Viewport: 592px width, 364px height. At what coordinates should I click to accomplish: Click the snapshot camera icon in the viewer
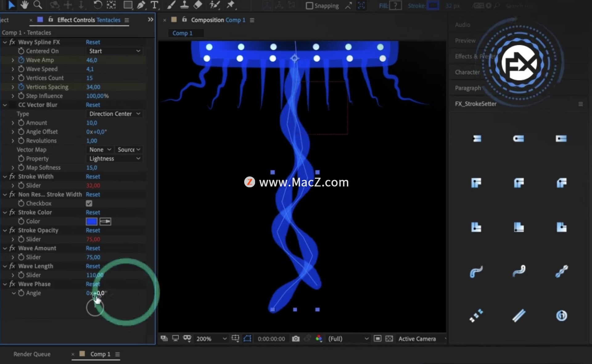(295, 339)
